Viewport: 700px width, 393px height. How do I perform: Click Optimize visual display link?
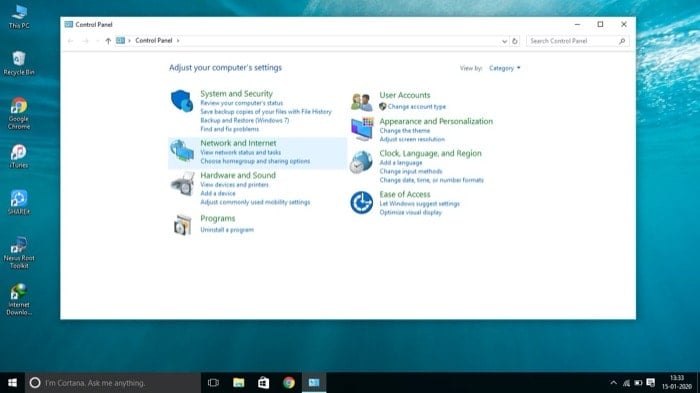pyautogui.click(x=410, y=213)
